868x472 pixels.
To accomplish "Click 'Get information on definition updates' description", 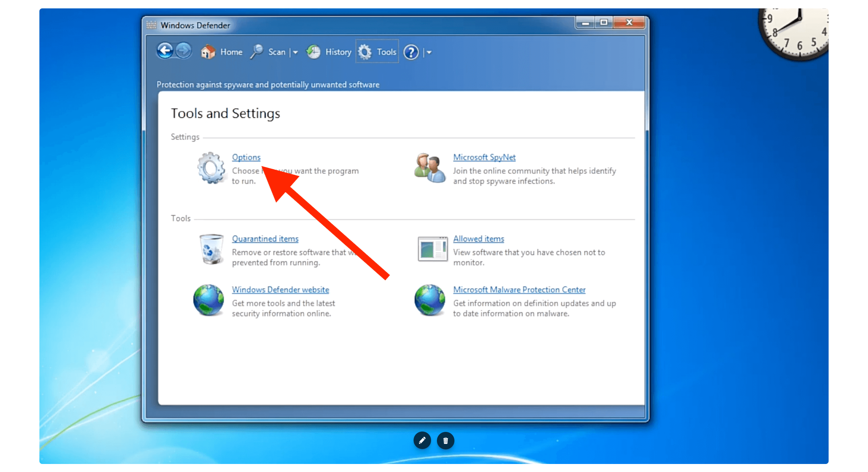I will (x=534, y=308).
